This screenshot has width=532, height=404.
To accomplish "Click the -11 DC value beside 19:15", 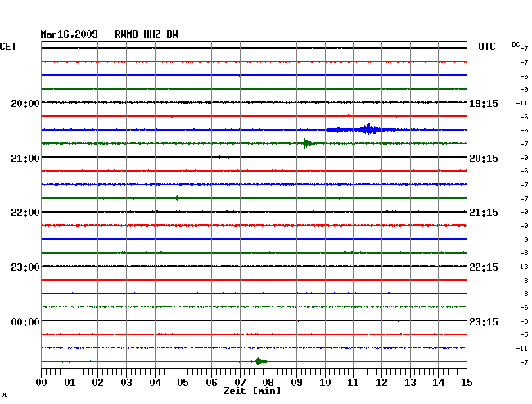I will coord(522,103).
